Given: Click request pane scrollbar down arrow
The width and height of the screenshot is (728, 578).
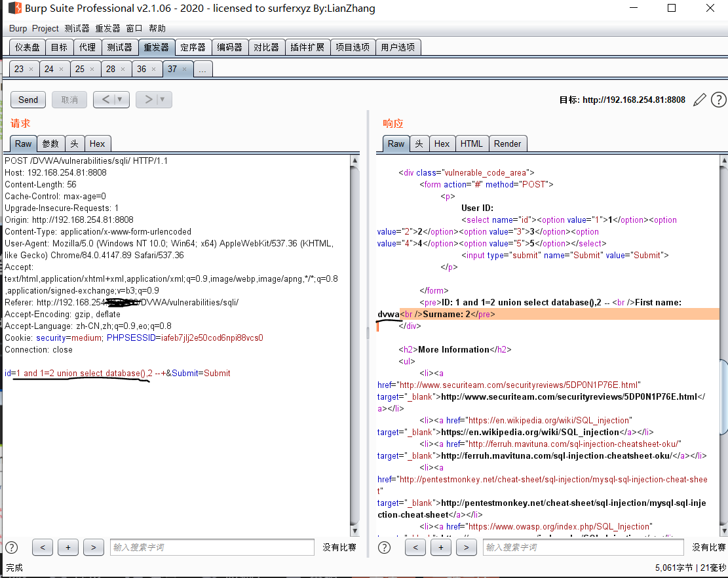Looking at the screenshot, I should tap(354, 531).
